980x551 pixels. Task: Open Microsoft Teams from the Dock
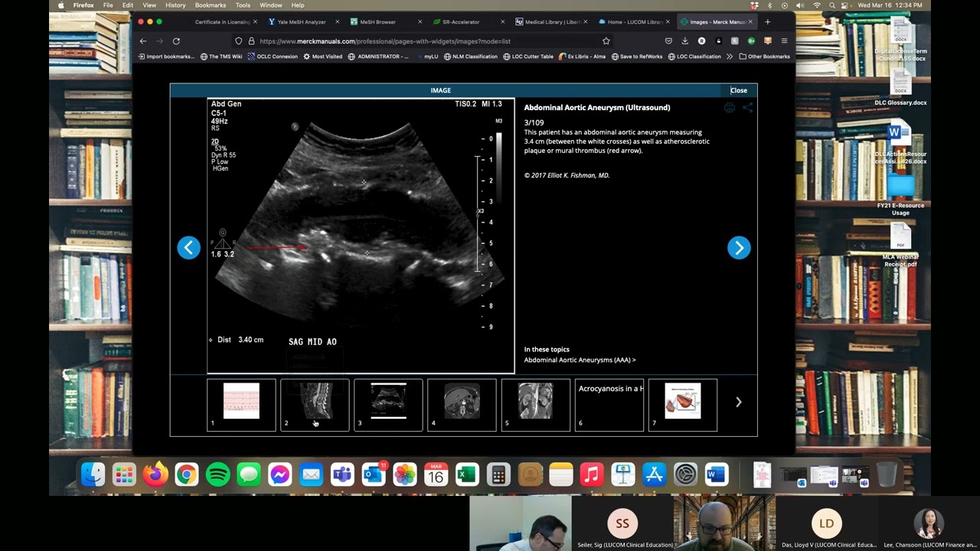click(342, 475)
